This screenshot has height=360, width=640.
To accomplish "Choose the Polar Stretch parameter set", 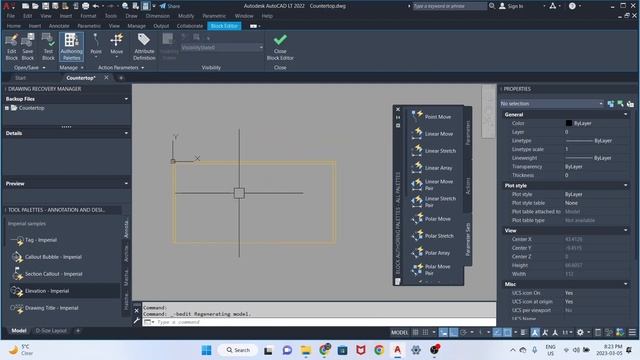I will pos(433,236).
